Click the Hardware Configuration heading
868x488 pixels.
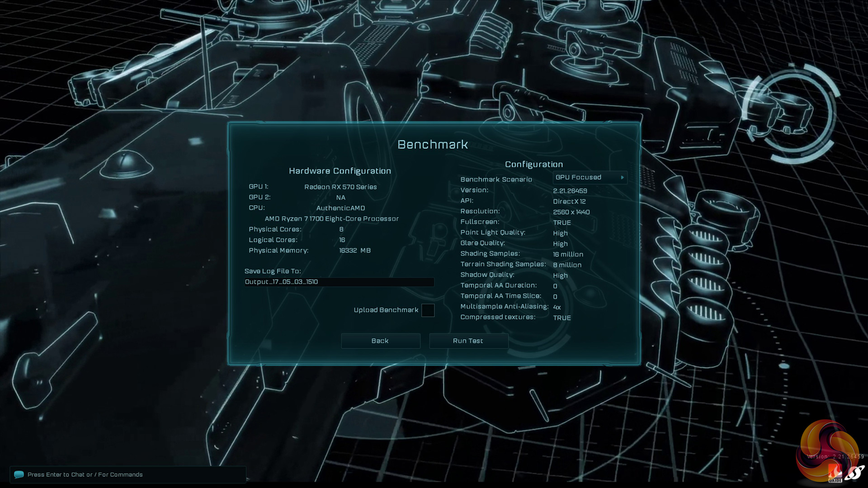coord(340,171)
